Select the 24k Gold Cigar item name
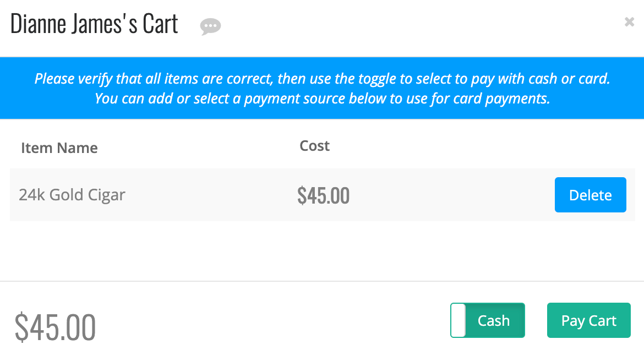This screenshot has height=350, width=644. coord(72,195)
